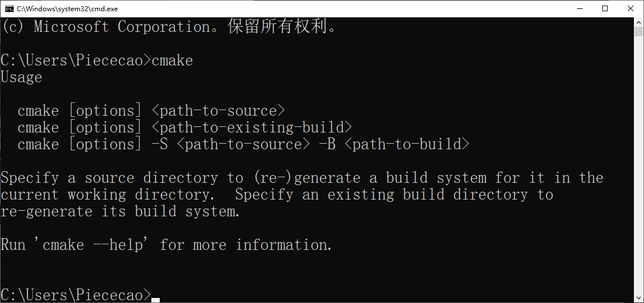Click the scrollbar up arrow
The height and width of the screenshot is (303, 644).
tap(639, 22)
